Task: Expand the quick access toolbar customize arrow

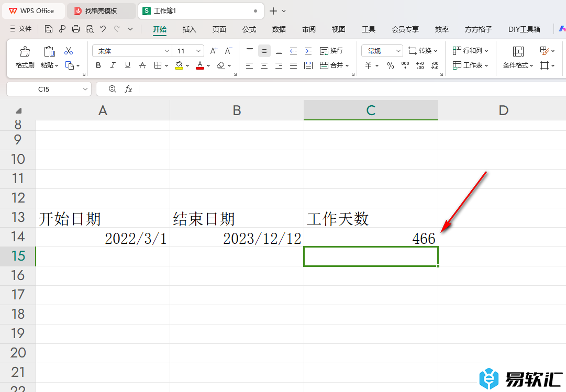Action: coord(130,29)
